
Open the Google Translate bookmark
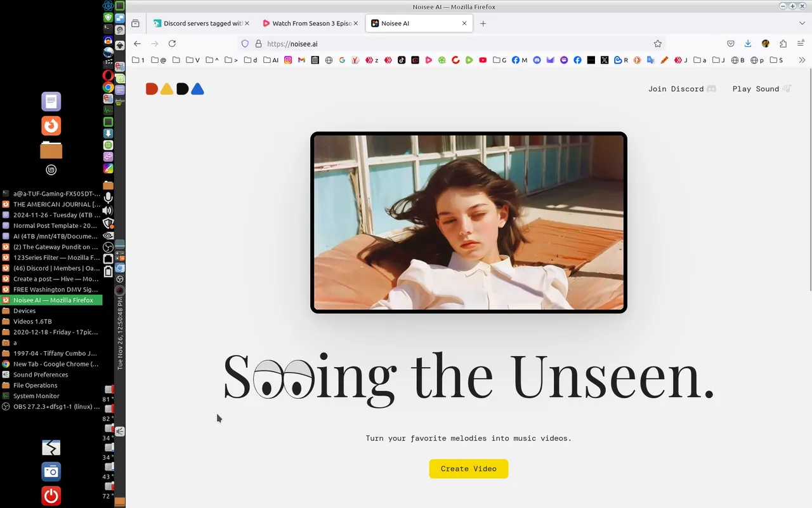coord(651,60)
